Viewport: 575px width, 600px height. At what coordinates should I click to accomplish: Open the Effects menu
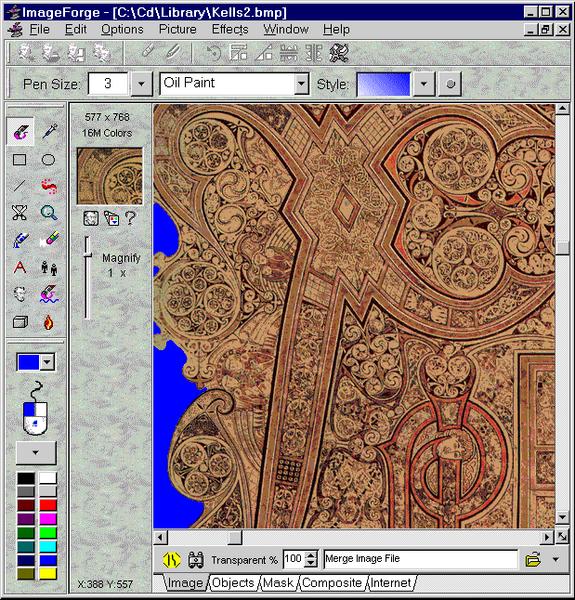(230, 29)
